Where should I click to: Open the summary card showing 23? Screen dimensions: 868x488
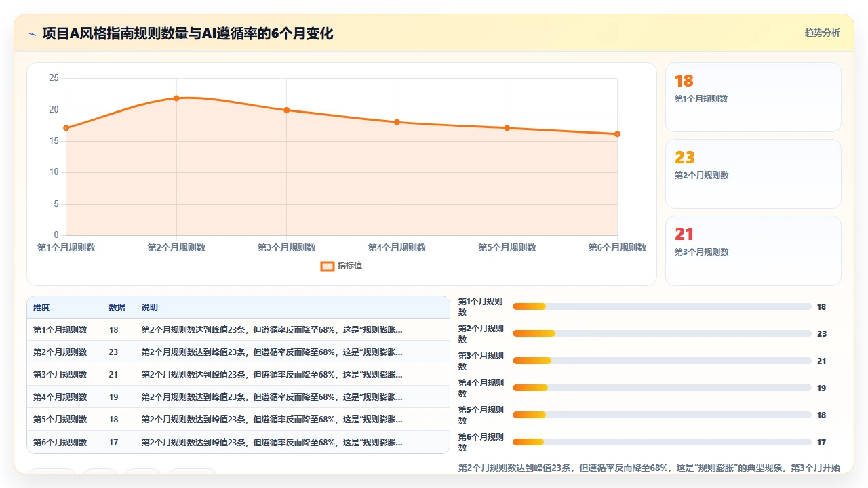[753, 174]
